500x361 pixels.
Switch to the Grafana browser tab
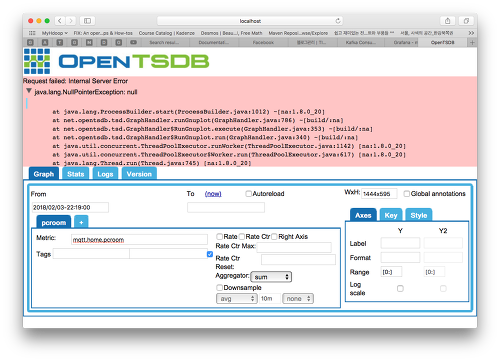(x=402, y=42)
